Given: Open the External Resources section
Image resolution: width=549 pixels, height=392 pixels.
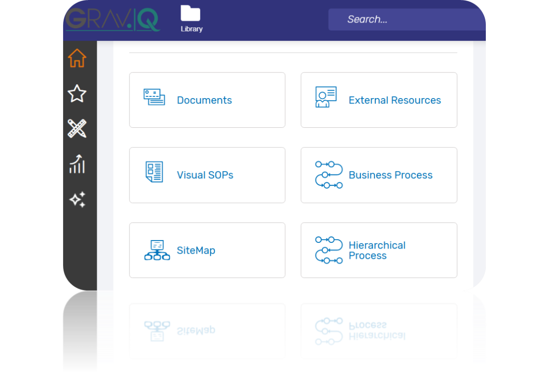Looking at the screenshot, I should click(x=395, y=100).
